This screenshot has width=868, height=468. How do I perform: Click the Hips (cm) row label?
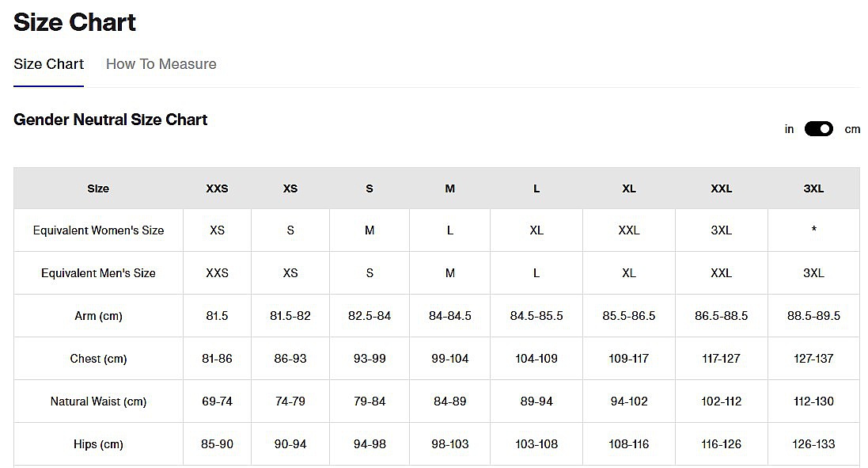(x=98, y=444)
